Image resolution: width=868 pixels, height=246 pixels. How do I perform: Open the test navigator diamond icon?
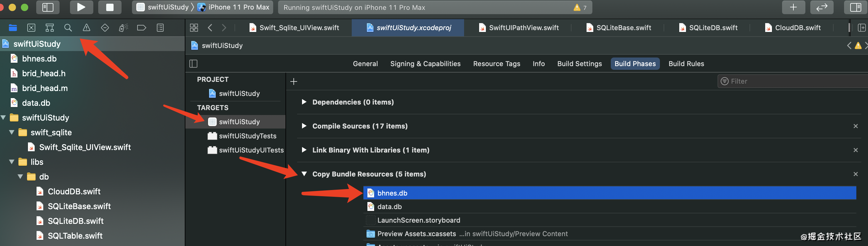click(105, 28)
